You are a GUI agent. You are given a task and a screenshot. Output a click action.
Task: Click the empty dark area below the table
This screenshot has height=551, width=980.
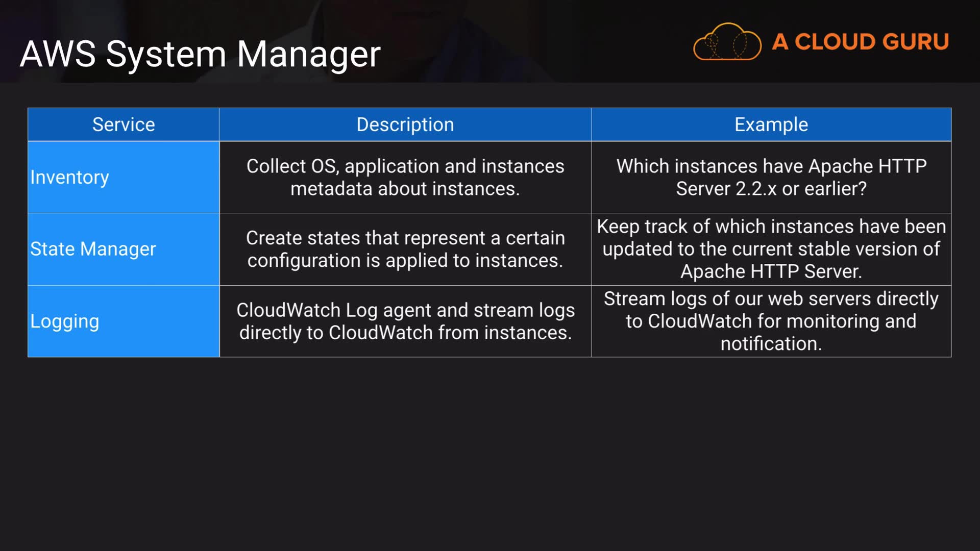pos(490,449)
